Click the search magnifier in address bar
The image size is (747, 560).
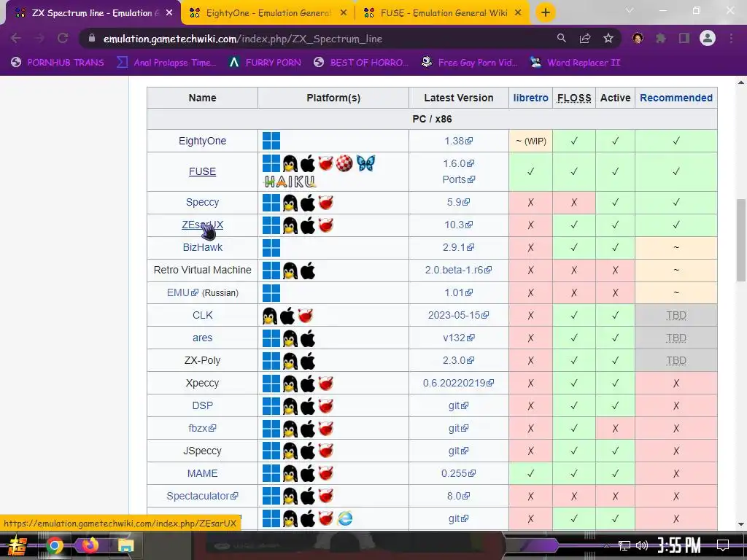click(562, 38)
